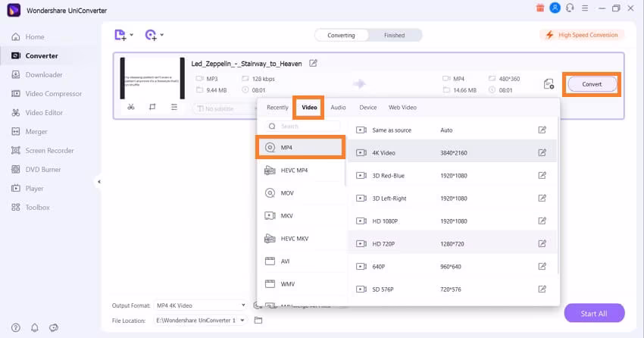Click the video thumbnail preview

pos(152,78)
